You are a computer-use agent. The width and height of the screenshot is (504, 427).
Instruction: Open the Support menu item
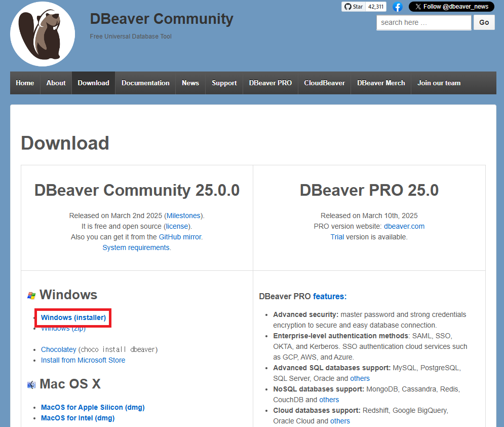(224, 83)
